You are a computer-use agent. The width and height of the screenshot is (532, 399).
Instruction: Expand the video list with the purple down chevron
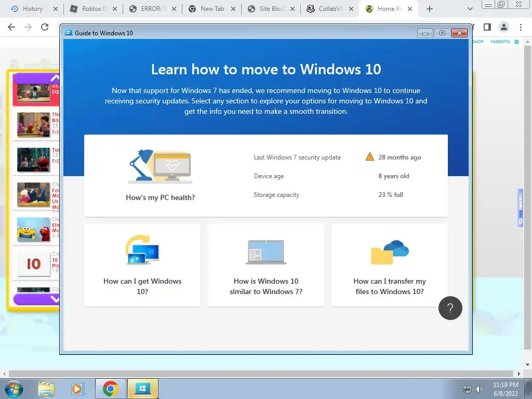point(36,299)
